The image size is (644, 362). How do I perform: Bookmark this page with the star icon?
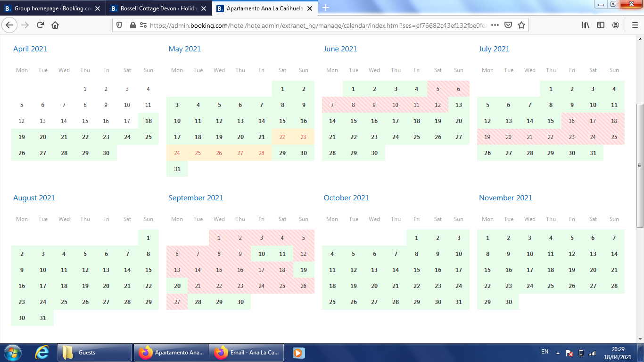[521, 25]
